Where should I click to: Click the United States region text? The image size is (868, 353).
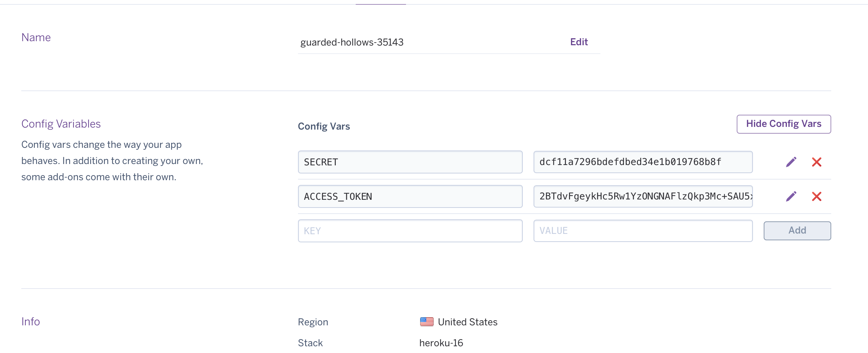(x=467, y=322)
